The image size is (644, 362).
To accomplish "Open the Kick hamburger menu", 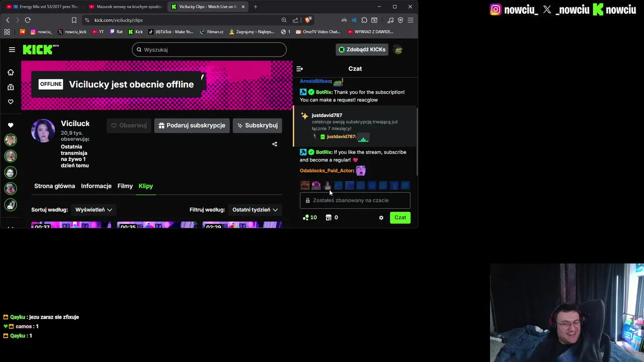I will [x=12, y=50].
